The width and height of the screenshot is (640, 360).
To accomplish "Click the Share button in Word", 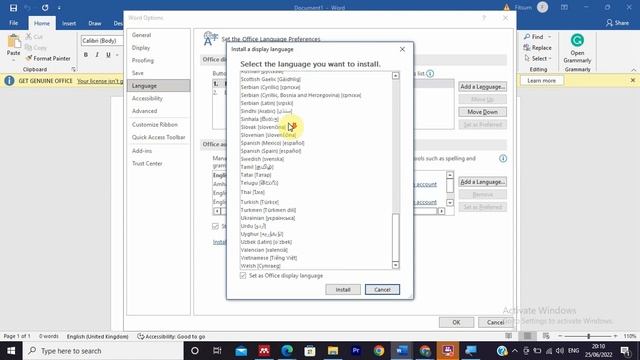I will [x=617, y=23].
